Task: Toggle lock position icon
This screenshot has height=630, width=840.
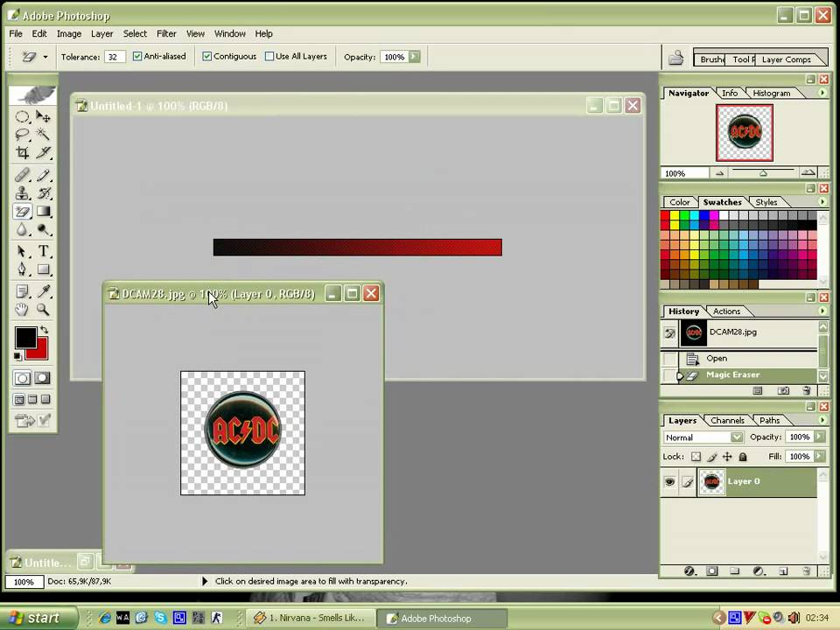Action: click(x=727, y=457)
